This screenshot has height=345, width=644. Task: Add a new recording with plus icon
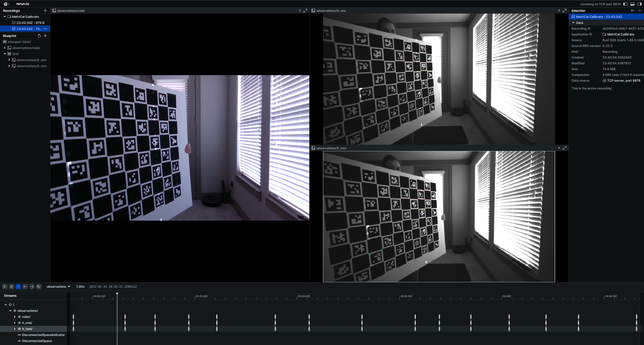point(45,11)
